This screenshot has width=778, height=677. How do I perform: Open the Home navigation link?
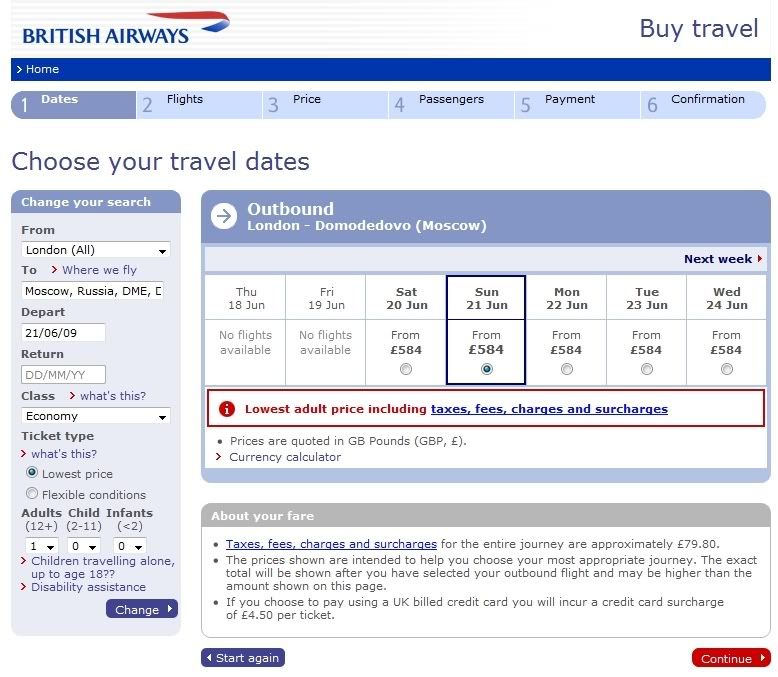(x=42, y=70)
